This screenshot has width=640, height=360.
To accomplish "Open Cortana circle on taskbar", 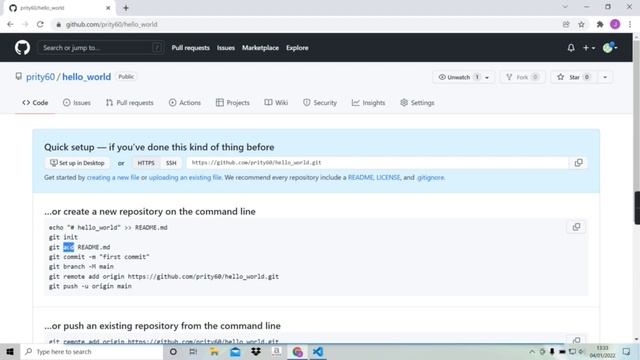I will tap(173, 351).
